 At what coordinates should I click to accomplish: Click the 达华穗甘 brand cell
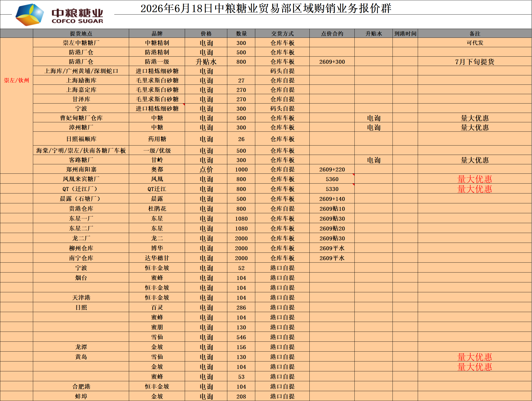(x=157, y=258)
